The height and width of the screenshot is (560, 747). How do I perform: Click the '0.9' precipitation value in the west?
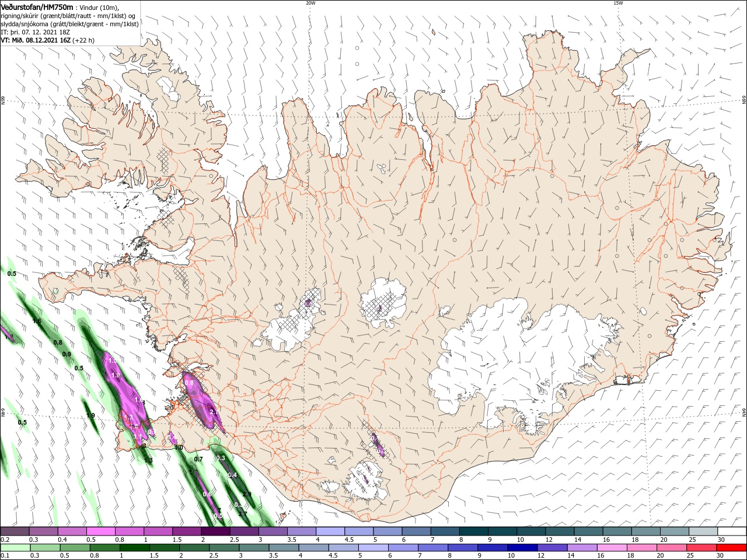(x=67, y=354)
